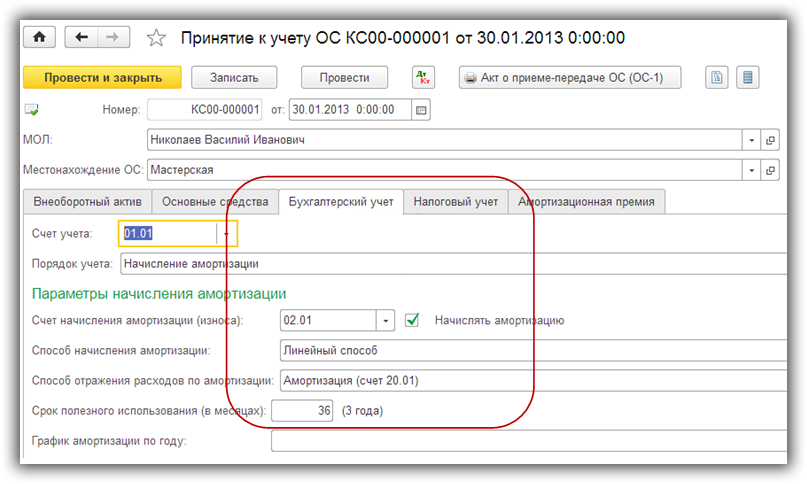Go to the Home start page icon
The width and height of the screenshot is (807, 484).
tap(40, 38)
